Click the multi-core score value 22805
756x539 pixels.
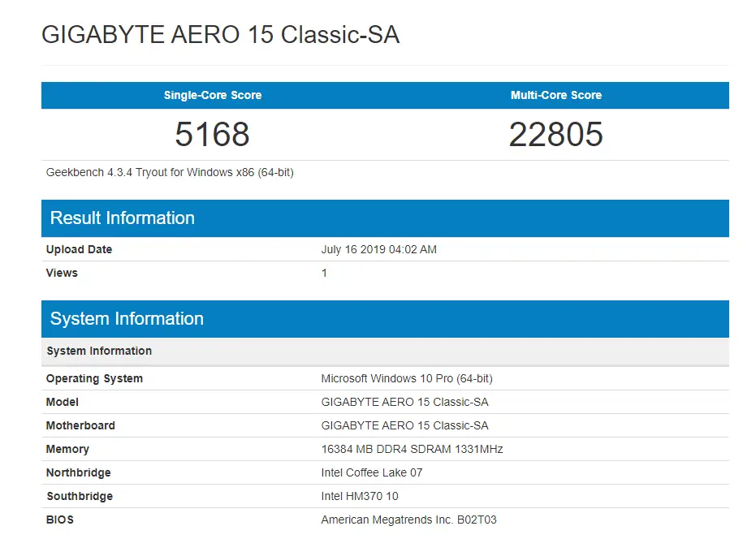pyautogui.click(x=556, y=134)
